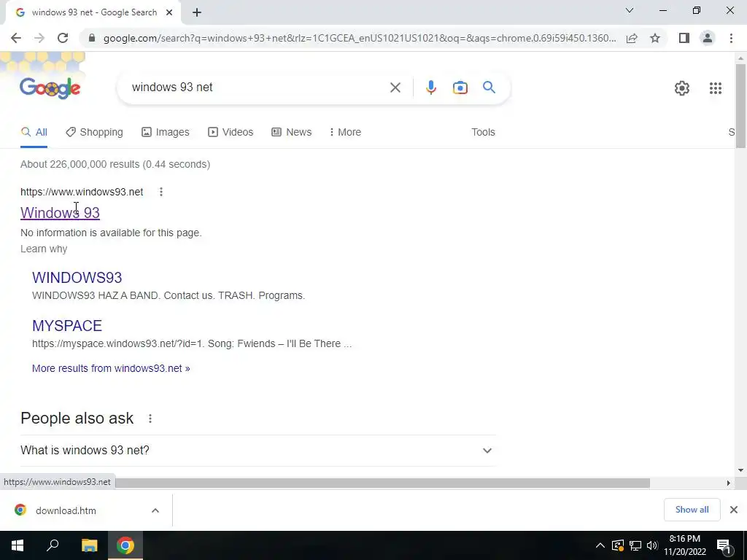The height and width of the screenshot is (560, 747).
Task: Open the notification center
Action: (x=724, y=546)
